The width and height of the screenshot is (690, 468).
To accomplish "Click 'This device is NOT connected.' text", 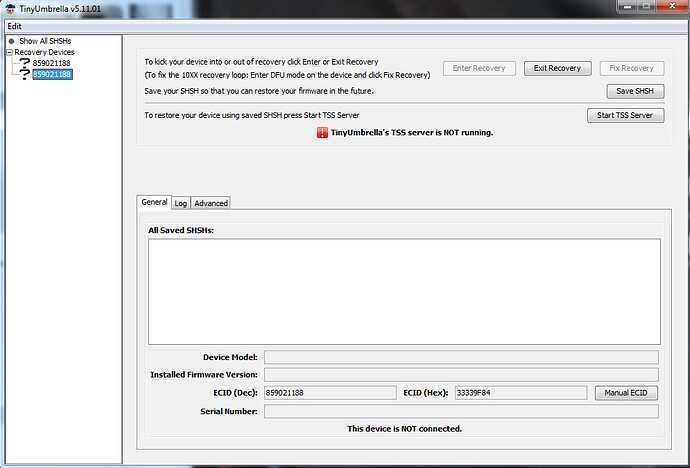I will (404, 429).
